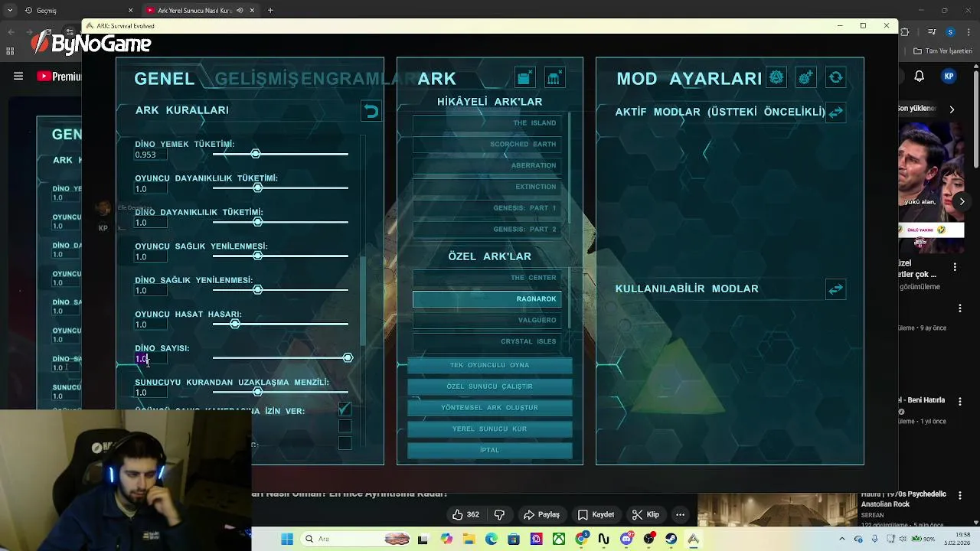The height and width of the screenshot is (551, 980).
Task: Click the KP account avatar on YouTube
Action: pos(949,76)
